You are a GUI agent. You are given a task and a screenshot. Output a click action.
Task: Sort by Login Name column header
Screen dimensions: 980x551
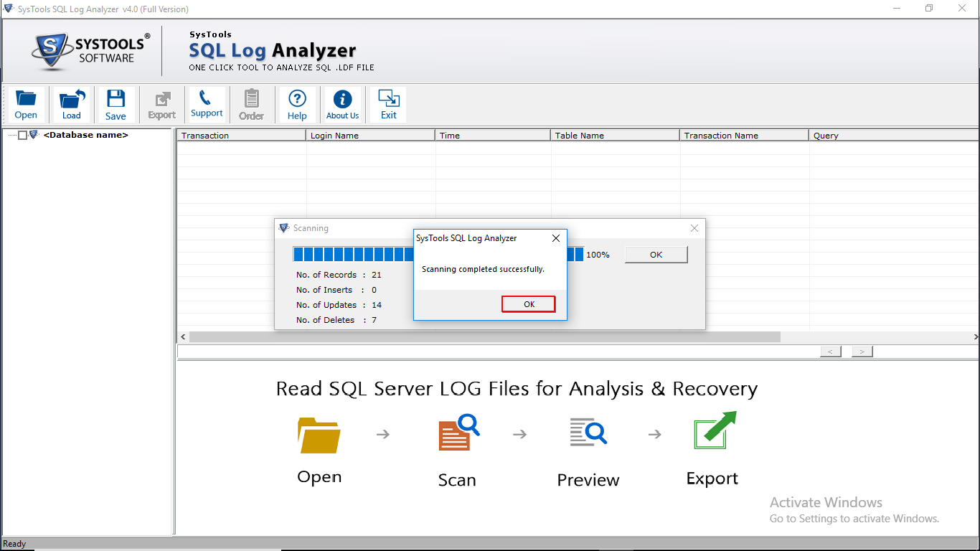(371, 135)
